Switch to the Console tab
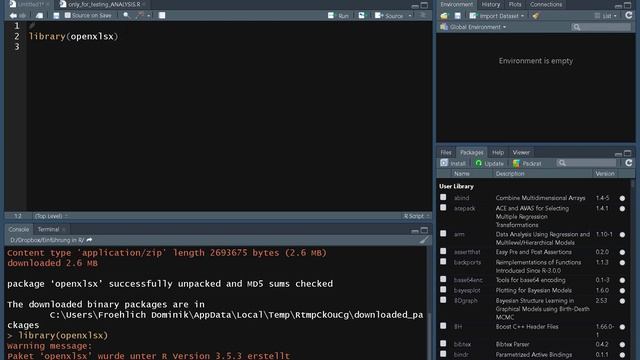 [19, 229]
